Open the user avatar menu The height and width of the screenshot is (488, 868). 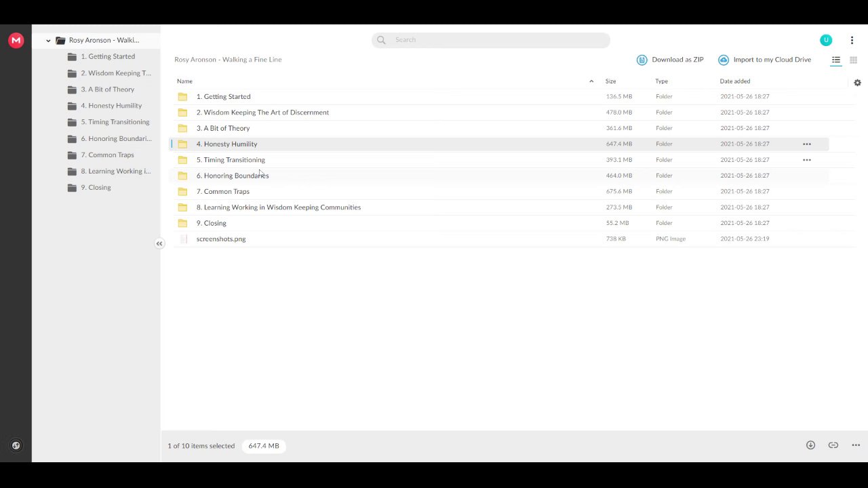826,40
